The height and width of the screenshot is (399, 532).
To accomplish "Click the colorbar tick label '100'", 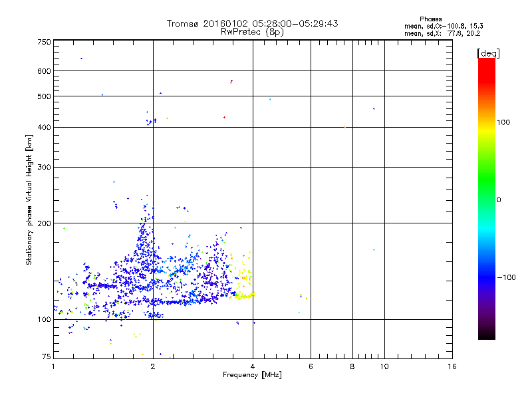I will point(503,122).
